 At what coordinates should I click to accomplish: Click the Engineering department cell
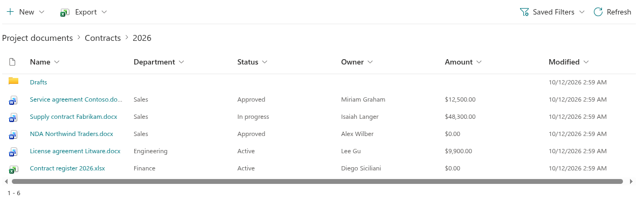[x=150, y=151]
